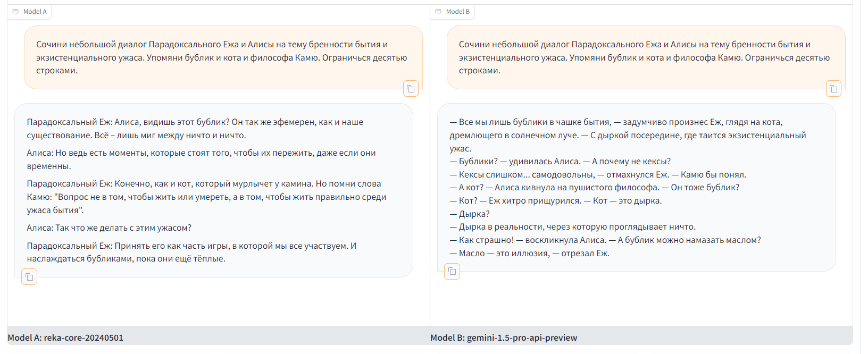Click 'Как страшно! — воскликнула Алиса' line
Image resolution: width=868 pixels, height=354 pixels.
tap(605, 240)
